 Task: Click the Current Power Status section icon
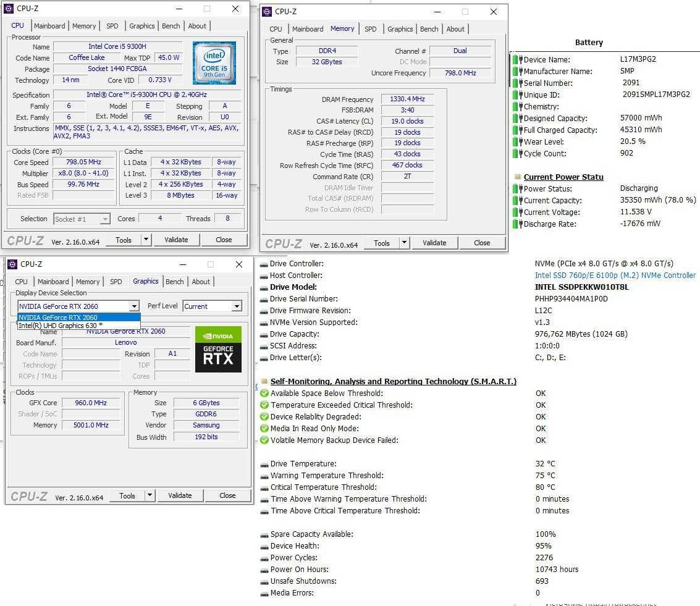[517, 177]
